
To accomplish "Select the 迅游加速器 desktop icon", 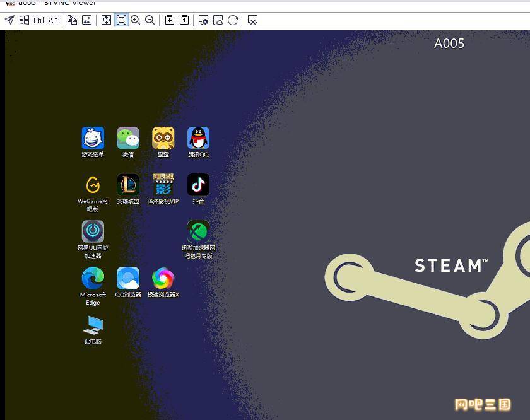I will tap(198, 240).
